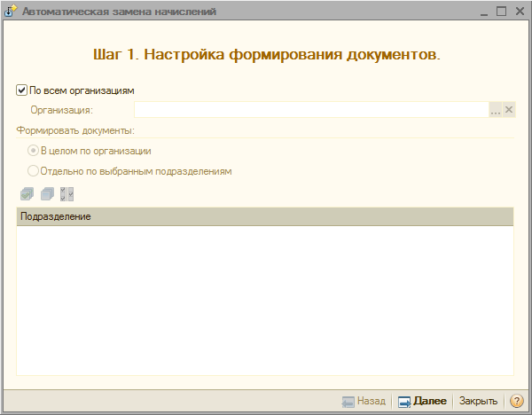Toggle the По всем организациям checkbox
Image resolution: width=532 pixels, height=415 pixels.
point(22,90)
